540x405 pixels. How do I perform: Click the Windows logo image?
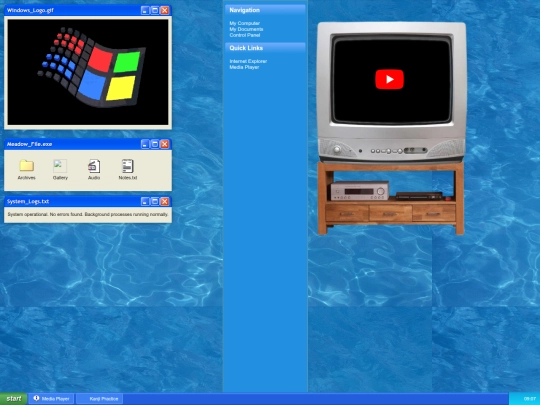coord(88,72)
